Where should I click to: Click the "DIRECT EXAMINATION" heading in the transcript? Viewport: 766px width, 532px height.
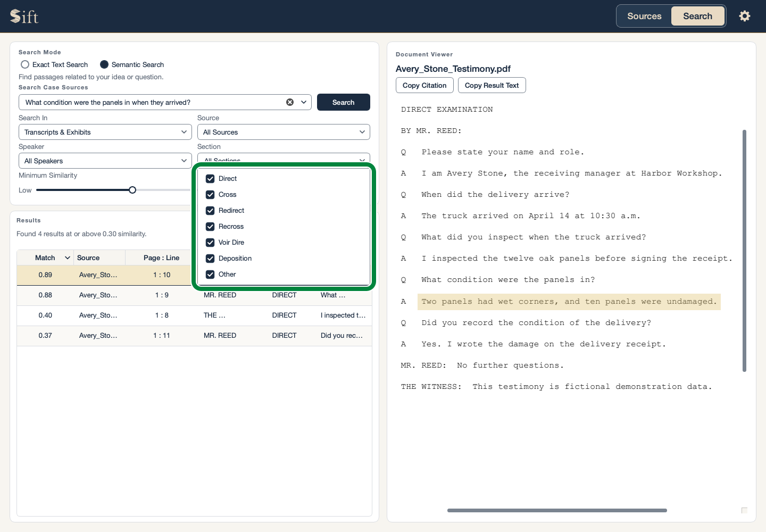point(447,110)
